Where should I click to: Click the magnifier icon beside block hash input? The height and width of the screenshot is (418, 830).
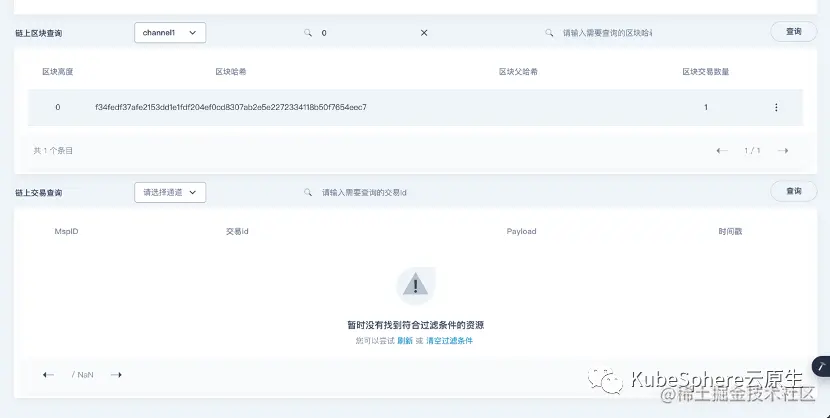pyautogui.click(x=549, y=33)
